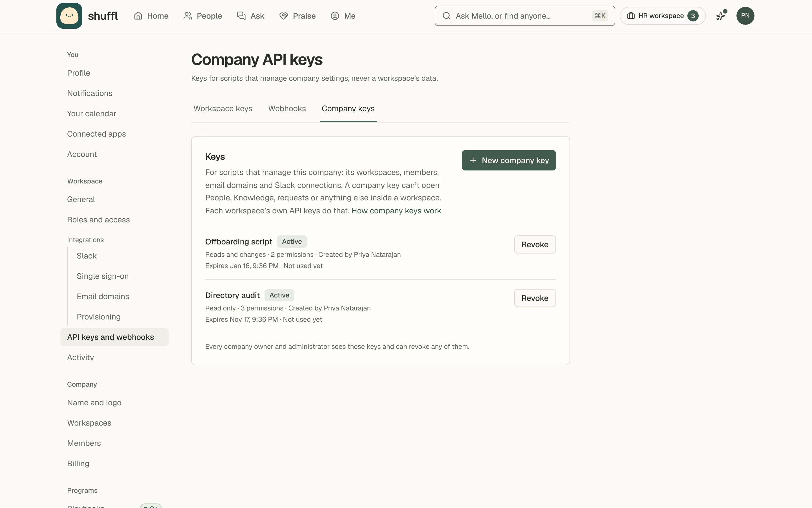The image size is (812, 508).
Task: Focus the Ask Mello search field
Action: (524, 16)
